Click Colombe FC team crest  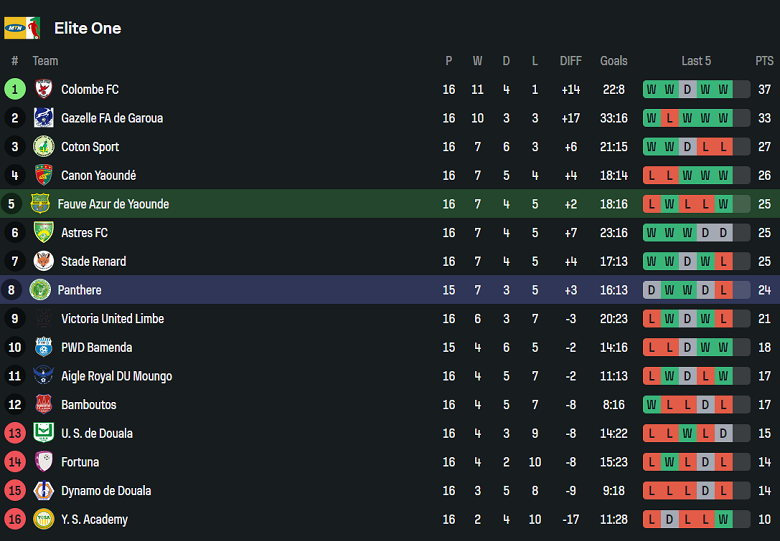coord(43,89)
